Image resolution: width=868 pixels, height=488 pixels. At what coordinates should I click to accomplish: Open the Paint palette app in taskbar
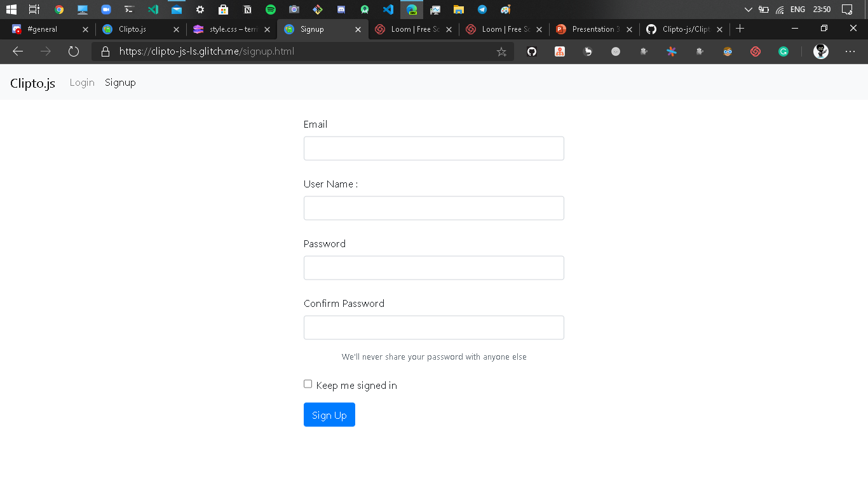[x=505, y=10]
